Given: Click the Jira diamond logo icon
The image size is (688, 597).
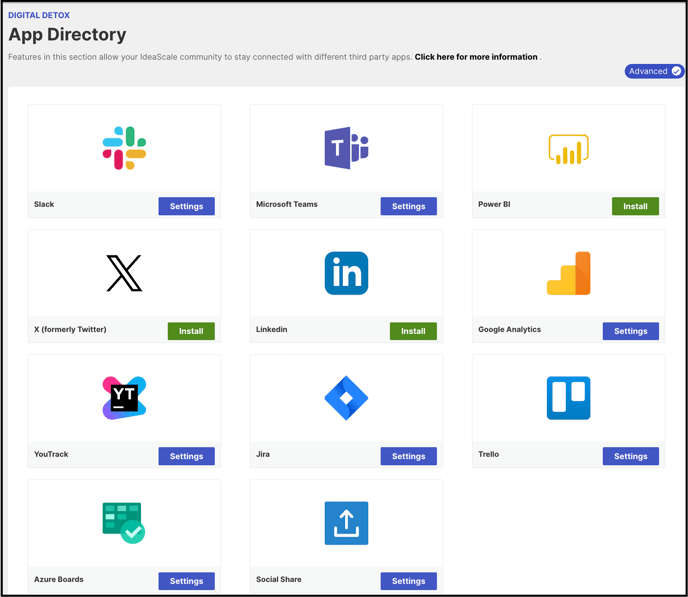Looking at the screenshot, I should coord(346,398).
